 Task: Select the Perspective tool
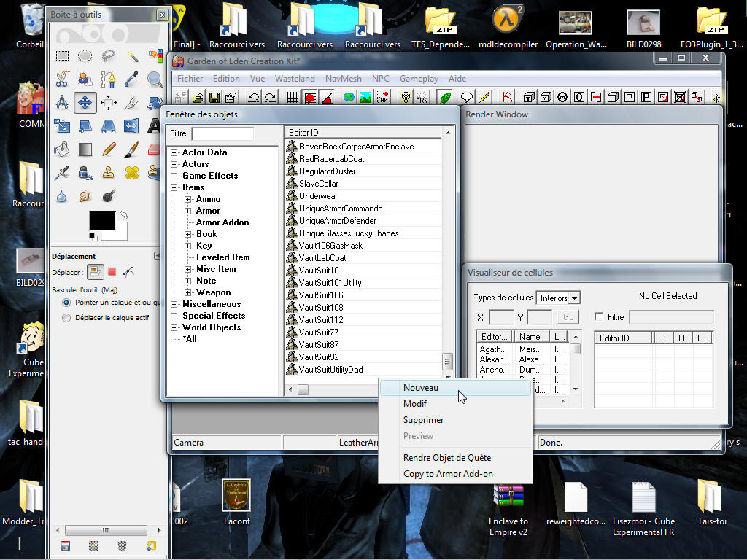[x=109, y=125]
